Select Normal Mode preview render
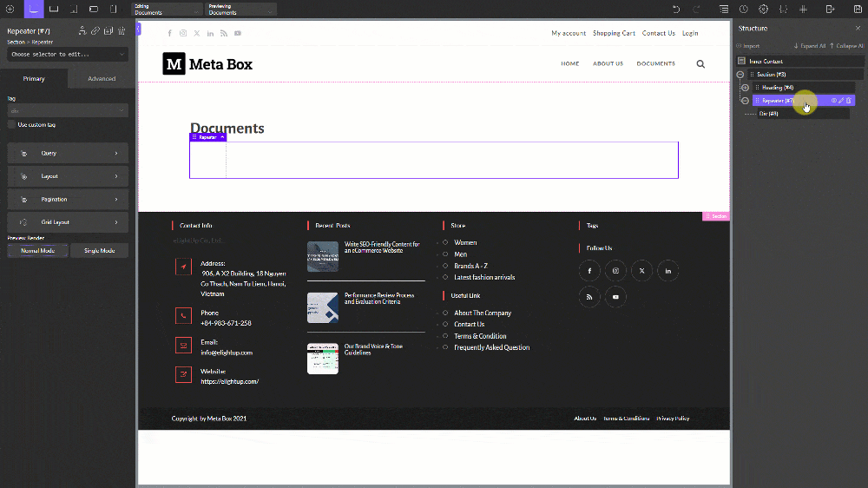Image resolution: width=868 pixels, height=488 pixels. tap(37, 250)
